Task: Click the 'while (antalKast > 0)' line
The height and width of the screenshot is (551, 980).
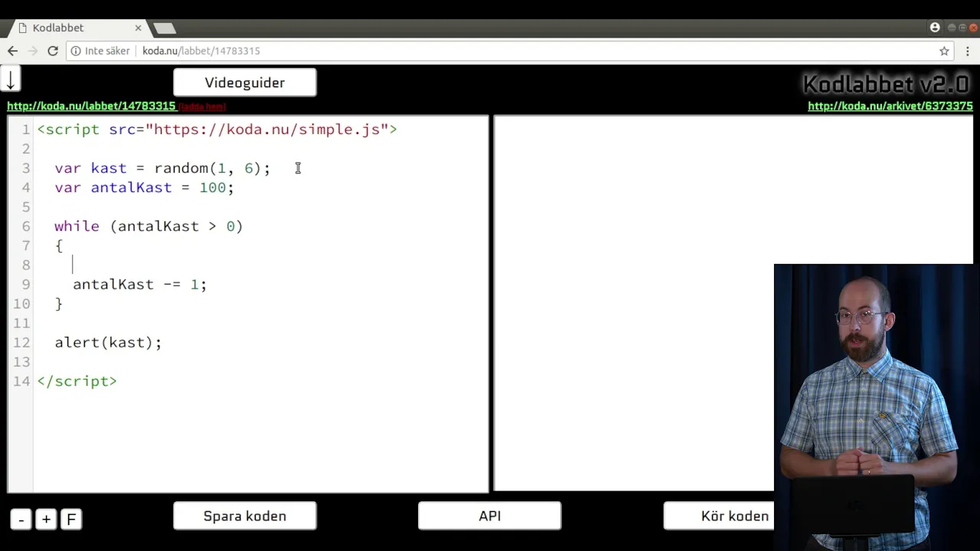Action: [149, 226]
